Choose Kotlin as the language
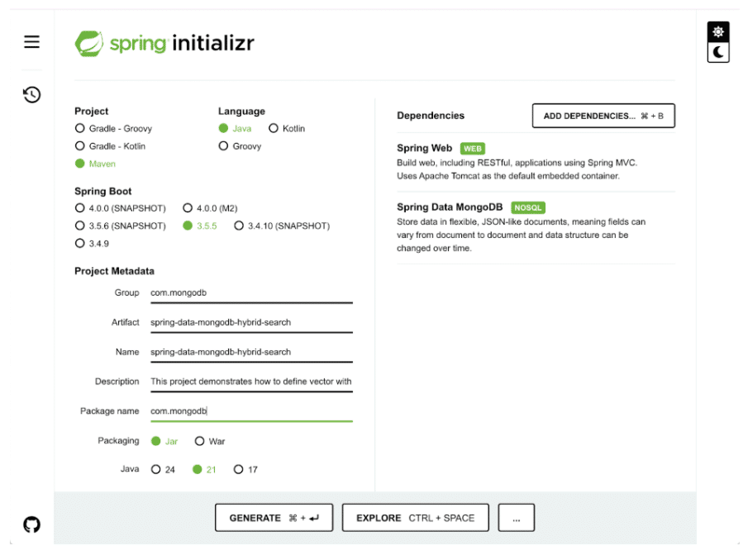743x560 pixels. click(x=274, y=128)
